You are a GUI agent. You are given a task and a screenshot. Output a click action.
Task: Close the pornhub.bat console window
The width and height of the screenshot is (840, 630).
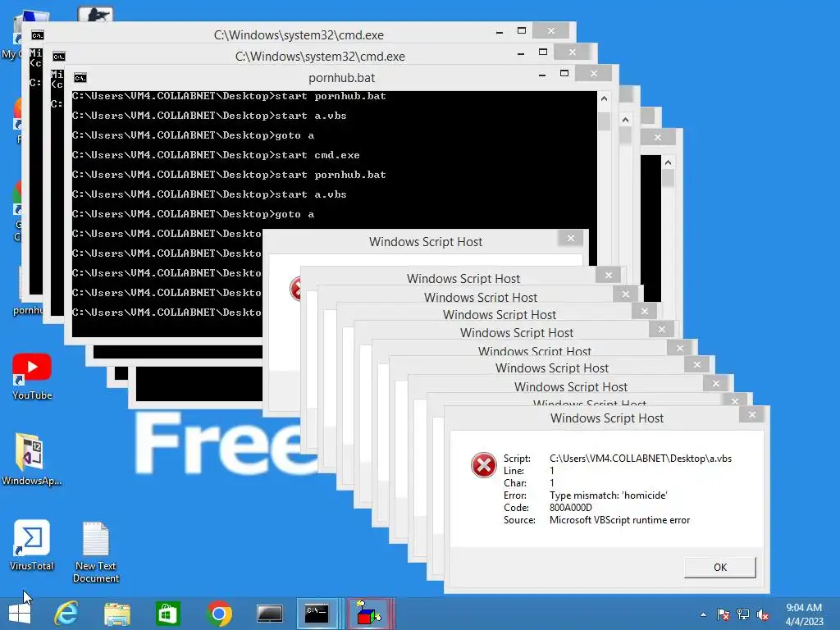point(594,73)
